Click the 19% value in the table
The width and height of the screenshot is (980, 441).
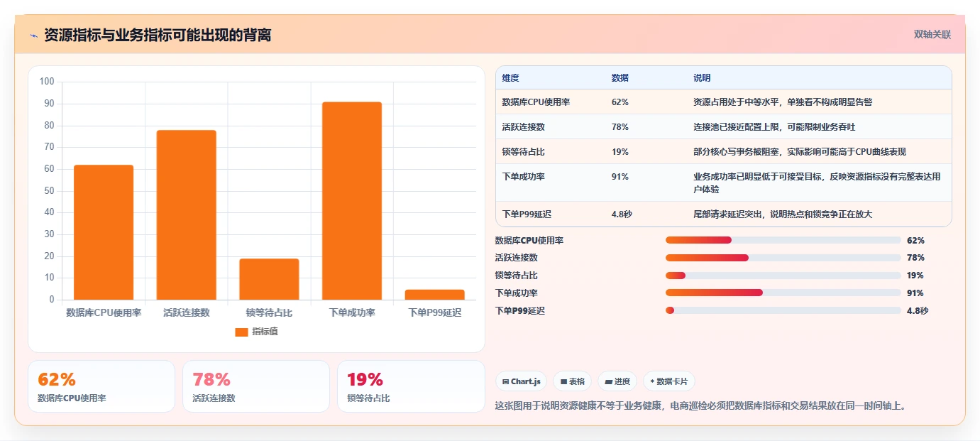620,152
